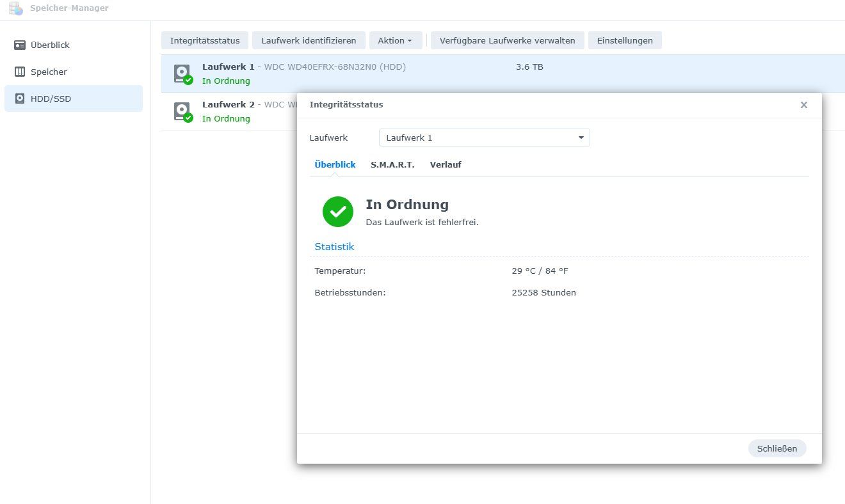Screen dimensions: 845x504
Task: Click the temperature value 29 °C / 84 °F
Action: [x=540, y=271]
